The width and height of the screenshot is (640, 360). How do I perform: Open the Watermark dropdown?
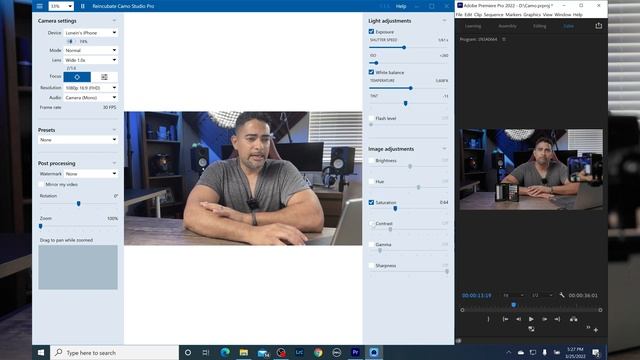tap(91, 173)
